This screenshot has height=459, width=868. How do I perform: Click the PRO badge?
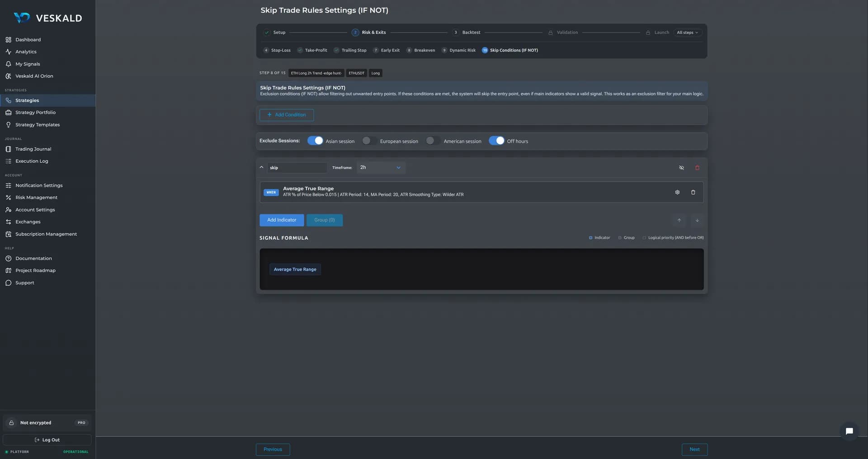[81, 423]
